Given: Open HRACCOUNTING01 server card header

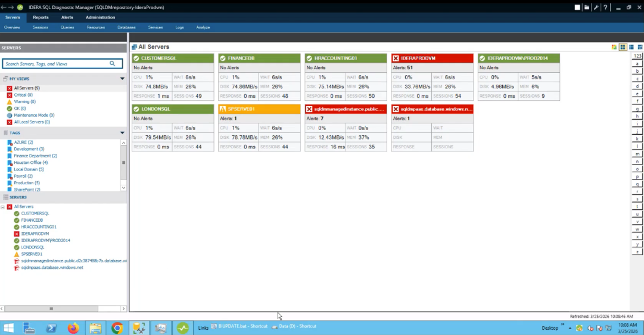Looking at the screenshot, I should (x=346, y=58).
